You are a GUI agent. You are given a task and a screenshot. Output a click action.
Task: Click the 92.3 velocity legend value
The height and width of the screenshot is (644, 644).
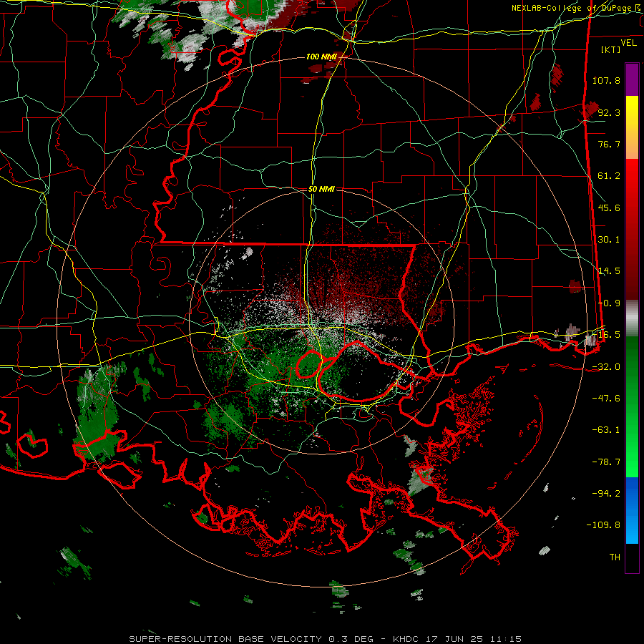pyautogui.click(x=609, y=112)
